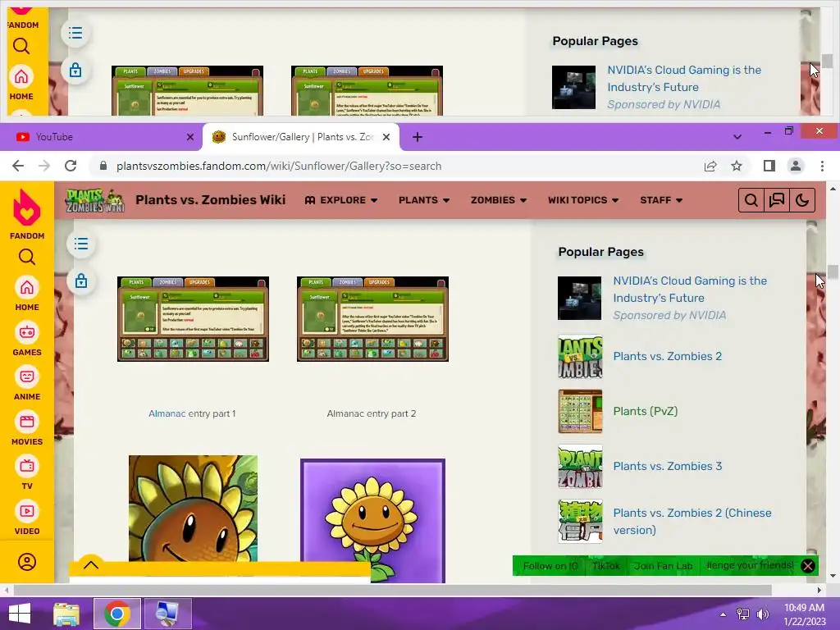Viewport: 840px width, 630px height.
Task: Click Plants vs. Zombies Wiki title text
Action: [211, 200]
